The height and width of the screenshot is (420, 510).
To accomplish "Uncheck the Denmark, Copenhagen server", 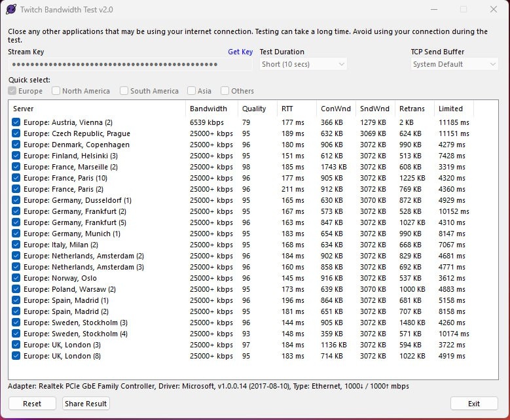I will pyautogui.click(x=16, y=145).
